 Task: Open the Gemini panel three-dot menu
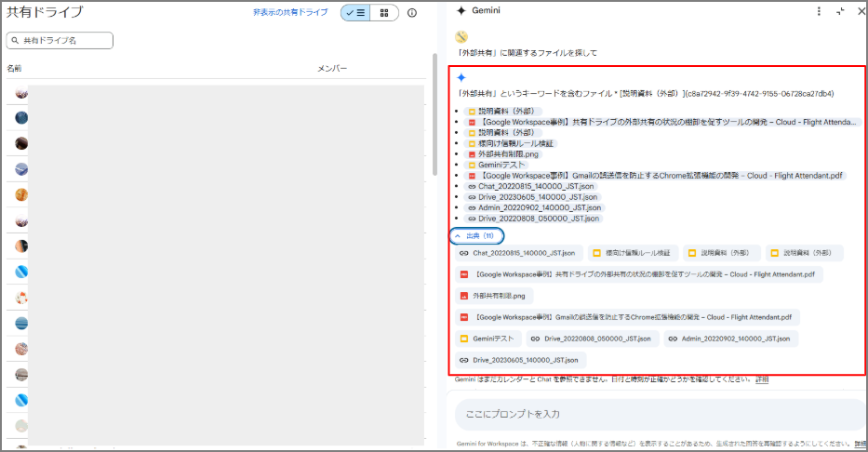pyautogui.click(x=819, y=11)
